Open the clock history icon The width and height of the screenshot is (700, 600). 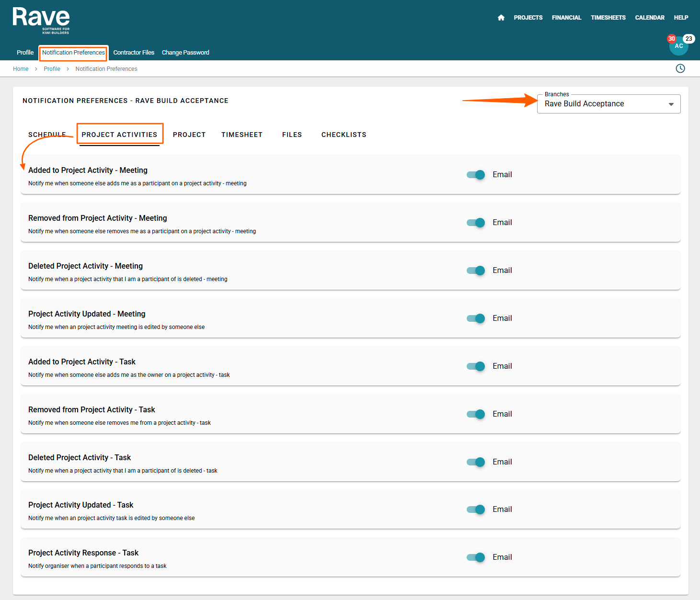[680, 68]
